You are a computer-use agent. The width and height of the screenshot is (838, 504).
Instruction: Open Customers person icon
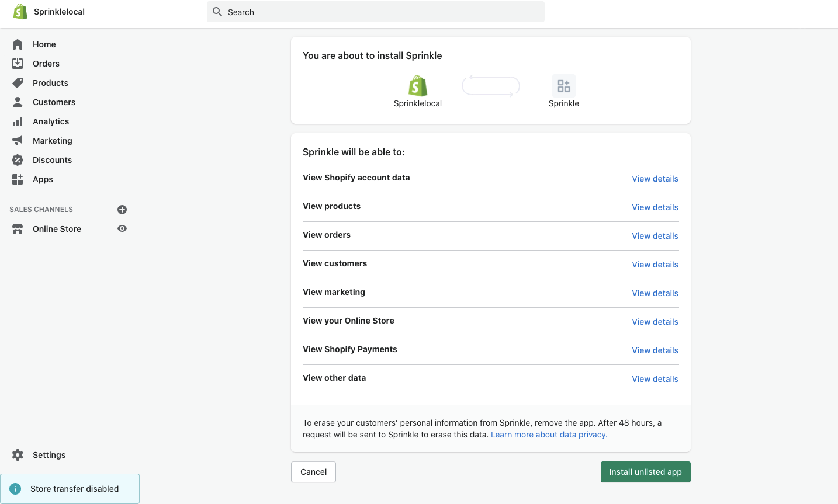(18, 102)
